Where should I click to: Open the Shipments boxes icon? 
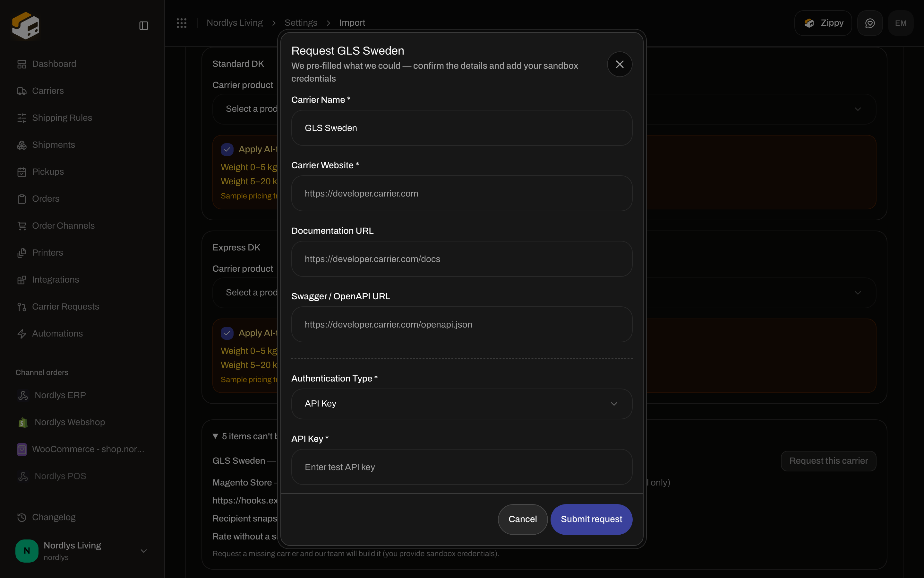coord(22,145)
